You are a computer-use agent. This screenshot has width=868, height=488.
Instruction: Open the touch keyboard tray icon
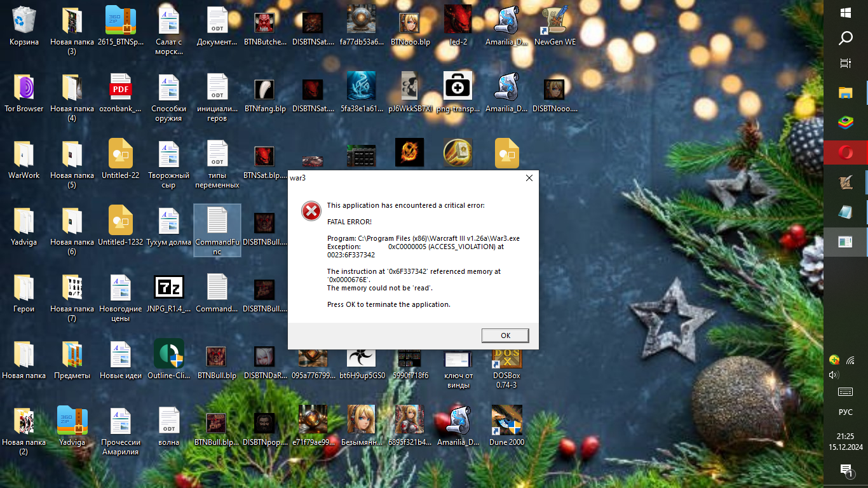(x=846, y=391)
